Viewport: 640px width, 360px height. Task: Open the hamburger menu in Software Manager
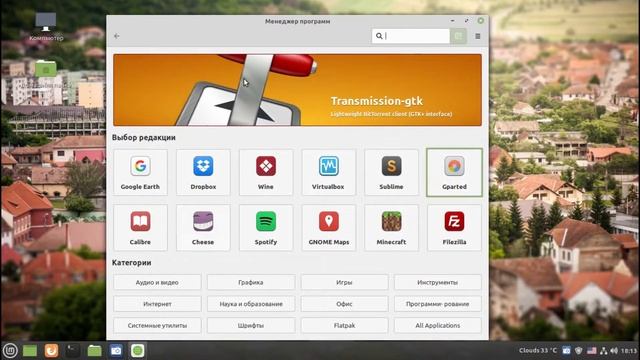coord(478,36)
